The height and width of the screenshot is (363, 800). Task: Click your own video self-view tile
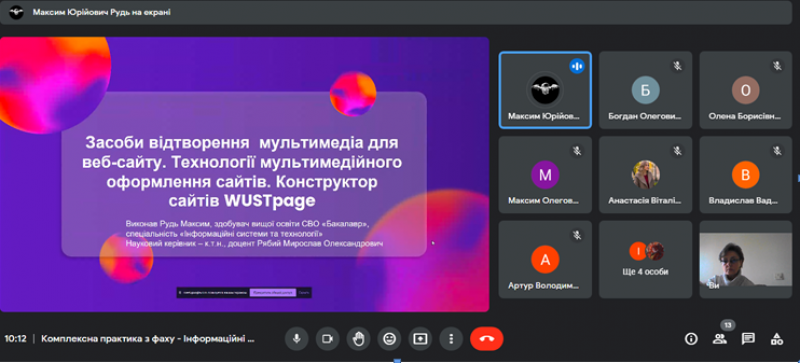[745, 259]
